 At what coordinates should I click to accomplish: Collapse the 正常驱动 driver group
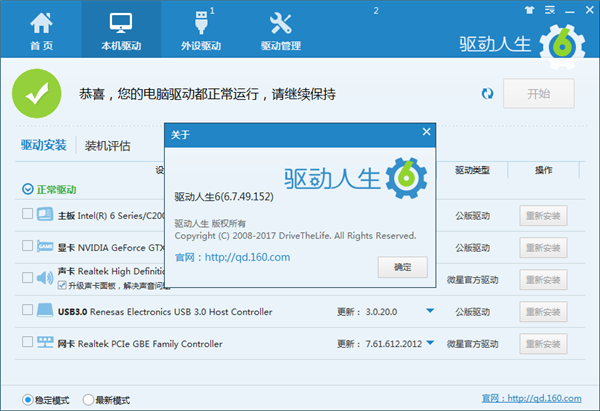27,189
